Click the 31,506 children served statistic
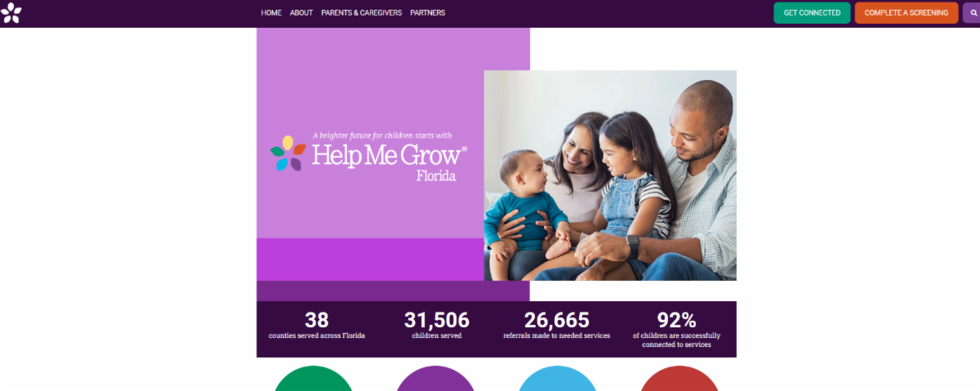980x391 pixels. click(437, 325)
